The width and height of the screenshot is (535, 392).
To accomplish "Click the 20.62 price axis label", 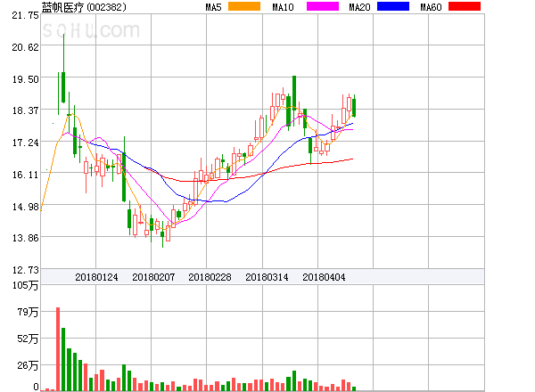I will pyautogui.click(x=25, y=47).
